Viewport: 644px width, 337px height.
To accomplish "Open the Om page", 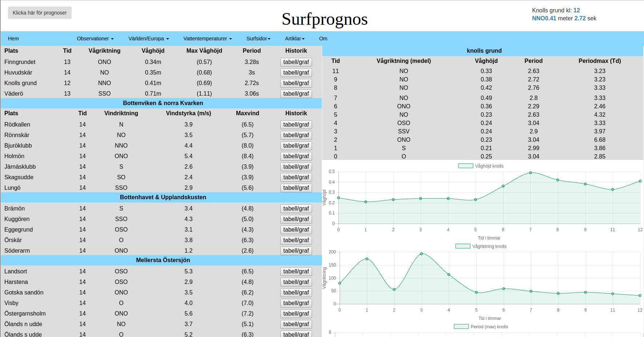I will coord(323,39).
